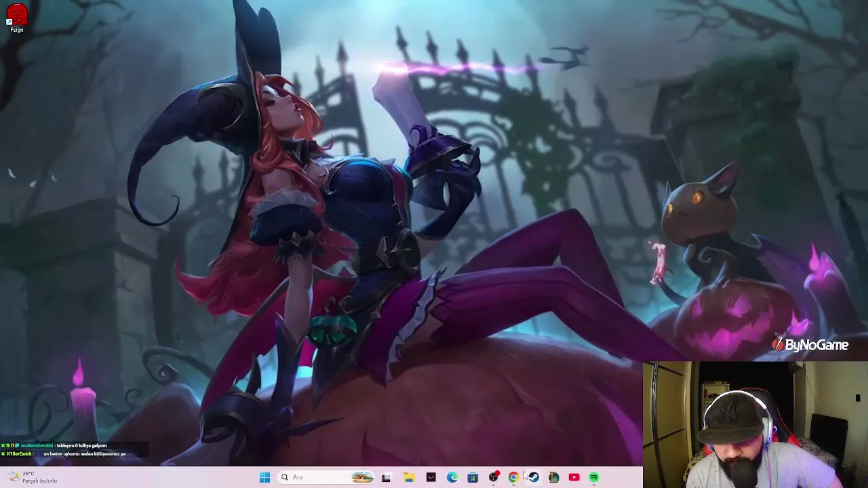Viewport: 868px width, 488px height.
Task: Switch to OBS Studio in the taskbar
Action: [x=494, y=477]
